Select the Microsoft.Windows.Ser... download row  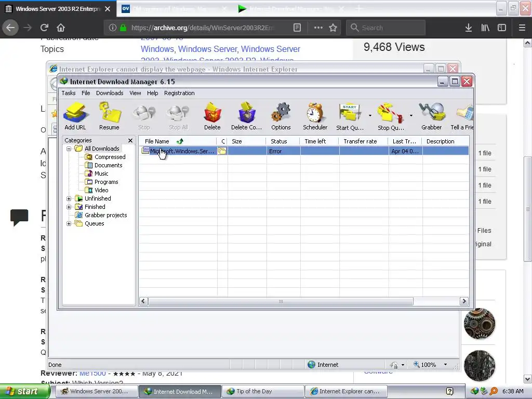pyautogui.click(x=304, y=151)
